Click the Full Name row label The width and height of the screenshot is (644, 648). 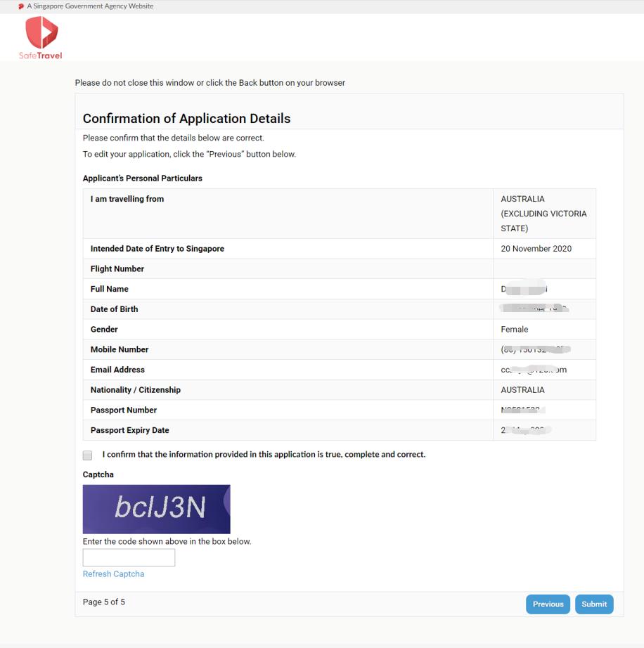[110, 289]
